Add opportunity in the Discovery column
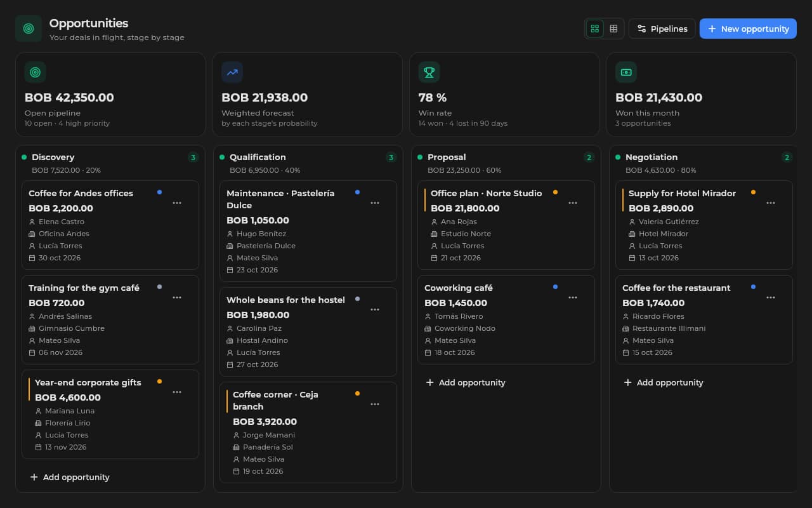The width and height of the screenshot is (812, 508). [70, 477]
